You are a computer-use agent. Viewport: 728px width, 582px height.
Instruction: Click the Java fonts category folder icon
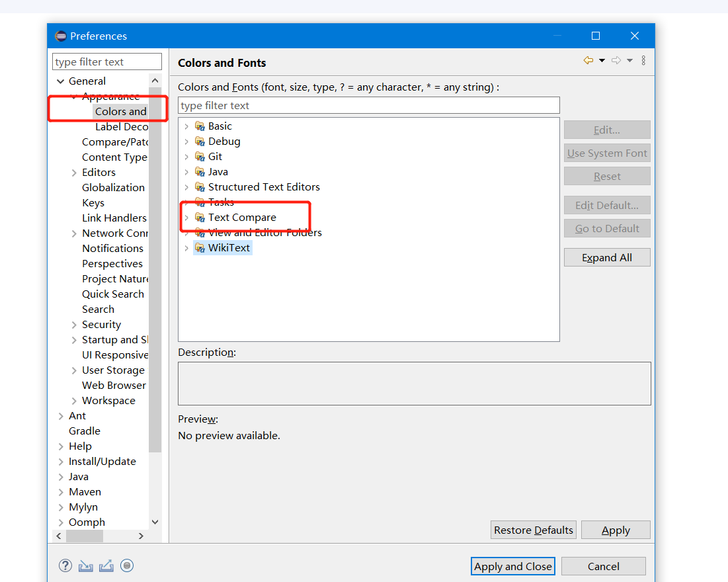200,172
